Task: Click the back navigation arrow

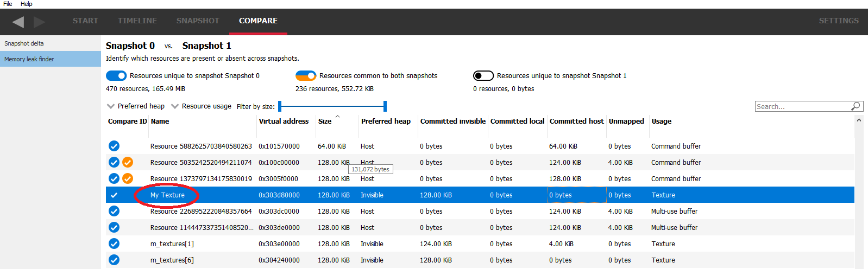Action: pyautogui.click(x=18, y=22)
